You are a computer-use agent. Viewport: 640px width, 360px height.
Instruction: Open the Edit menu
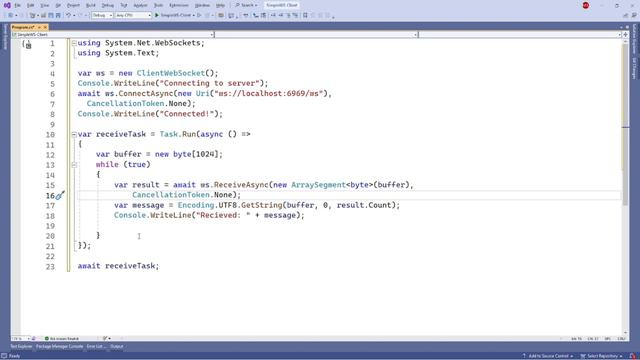click(31, 5)
